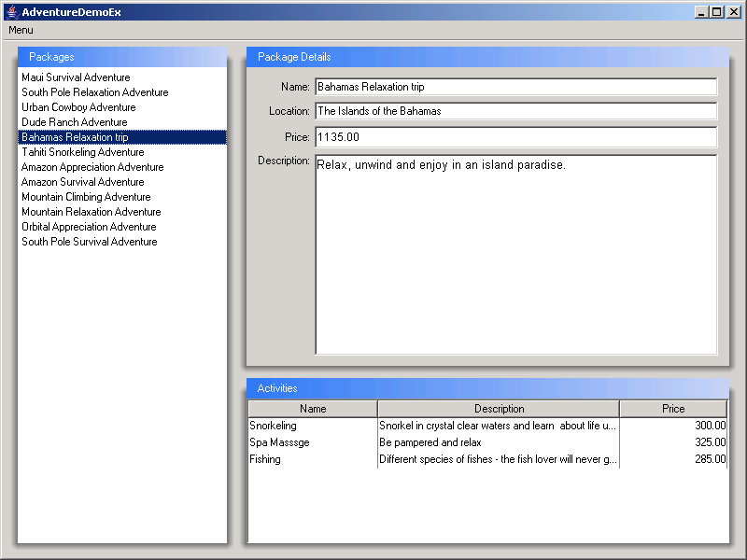This screenshot has width=747, height=560.
Task: Click inside the Description text area
Action: tap(516, 255)
